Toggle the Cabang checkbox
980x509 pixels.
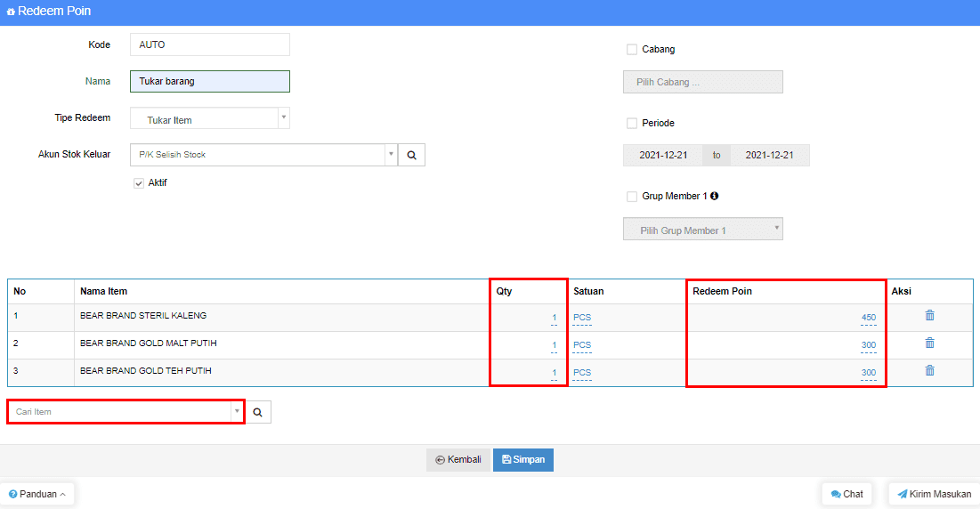[632, 49]
